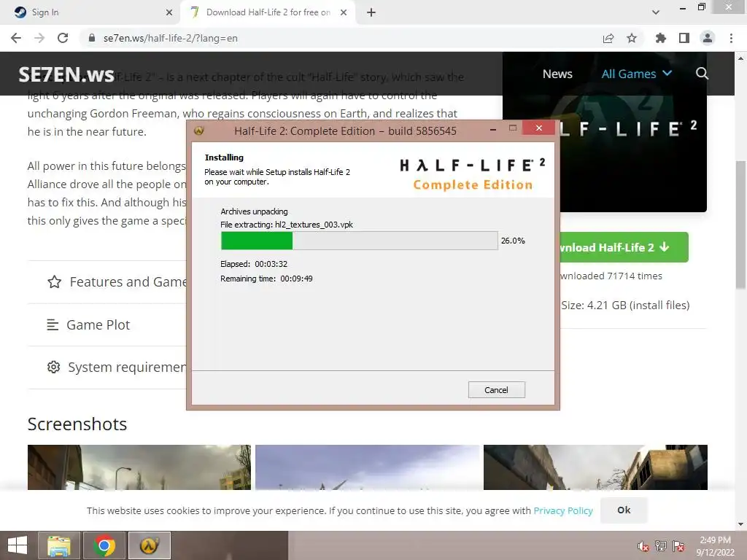Screen dimensions: 747x560
Task: Click the installer lambda icon in title bar
Action: [199, 130]
